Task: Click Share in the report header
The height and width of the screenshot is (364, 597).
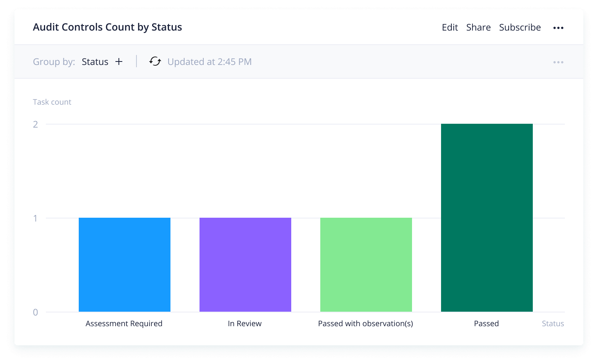Action: [478, 28]
